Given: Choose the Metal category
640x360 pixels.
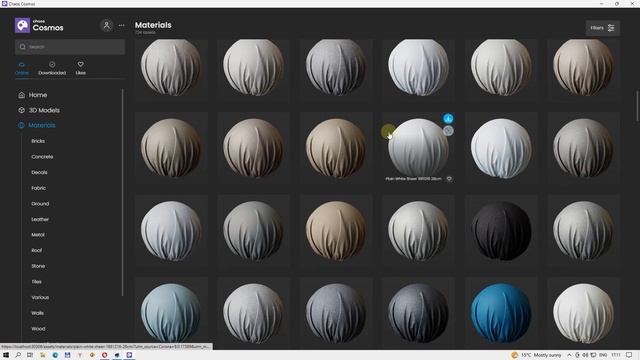Looking at the screenshot, I should [38, 235].
